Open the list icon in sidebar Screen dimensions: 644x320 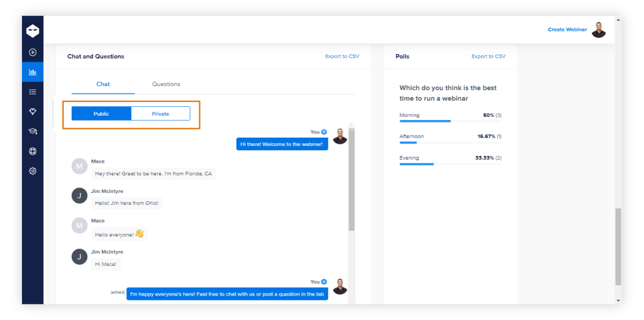[33, 92]
